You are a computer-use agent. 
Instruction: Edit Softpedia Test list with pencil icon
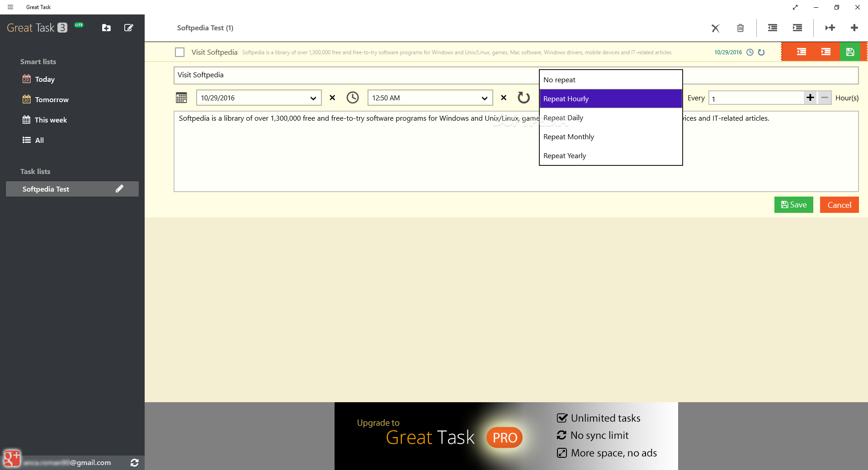point(119,189)
